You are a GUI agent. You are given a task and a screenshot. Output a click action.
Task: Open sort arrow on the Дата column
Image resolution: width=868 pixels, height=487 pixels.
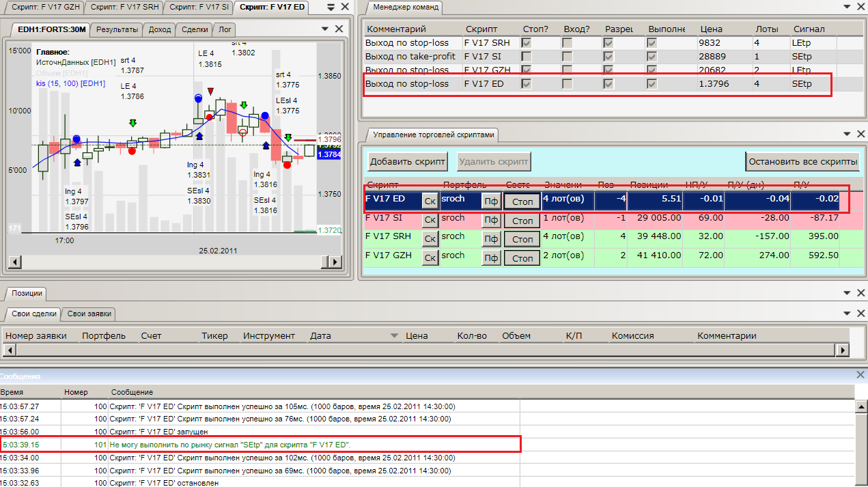coord(394,335)
